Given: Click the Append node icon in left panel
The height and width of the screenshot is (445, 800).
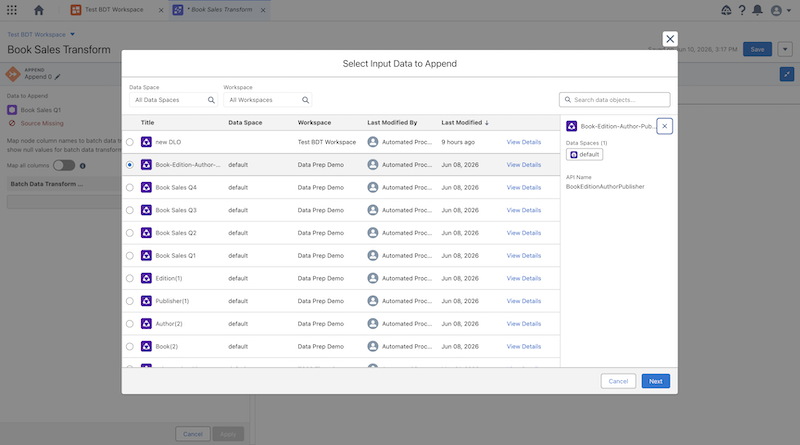Looking at the screenshot, I should [x=13, y=74].
